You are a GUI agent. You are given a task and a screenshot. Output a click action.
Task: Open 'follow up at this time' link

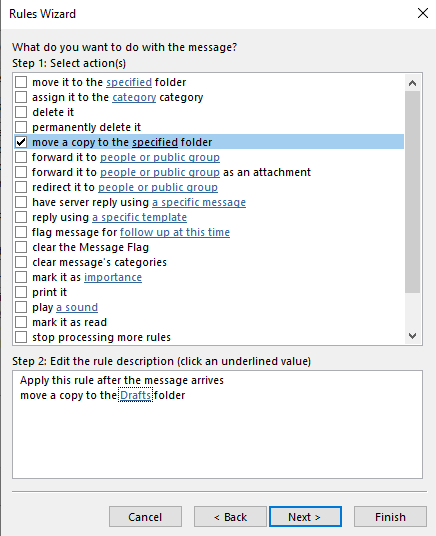[175, 232]
